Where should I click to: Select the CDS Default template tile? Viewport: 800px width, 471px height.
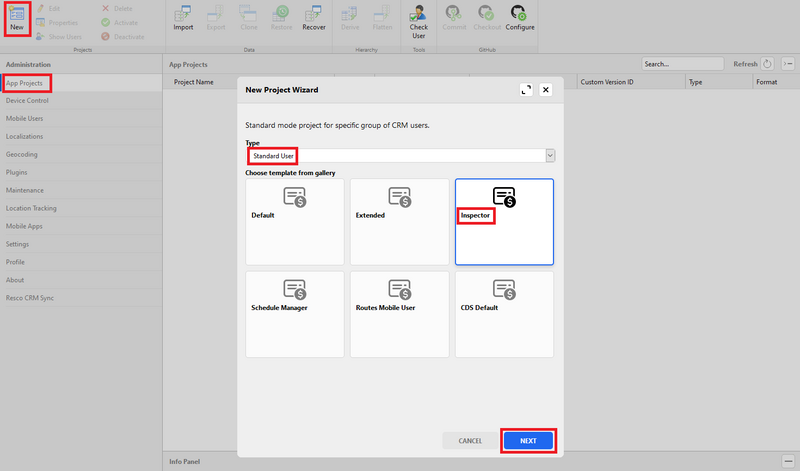click(x=504, y=314)
